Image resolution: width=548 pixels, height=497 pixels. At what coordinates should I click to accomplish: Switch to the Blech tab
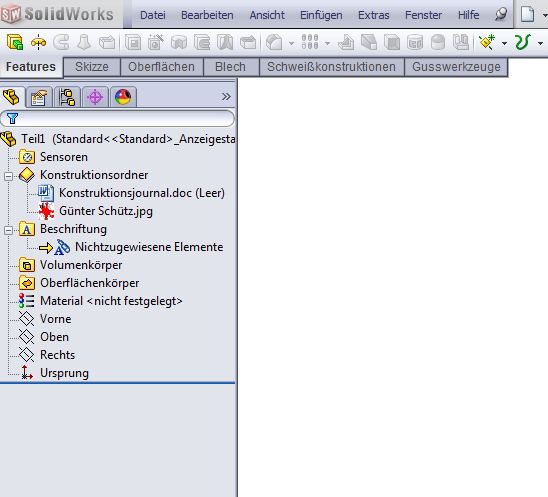pos(230,67)
